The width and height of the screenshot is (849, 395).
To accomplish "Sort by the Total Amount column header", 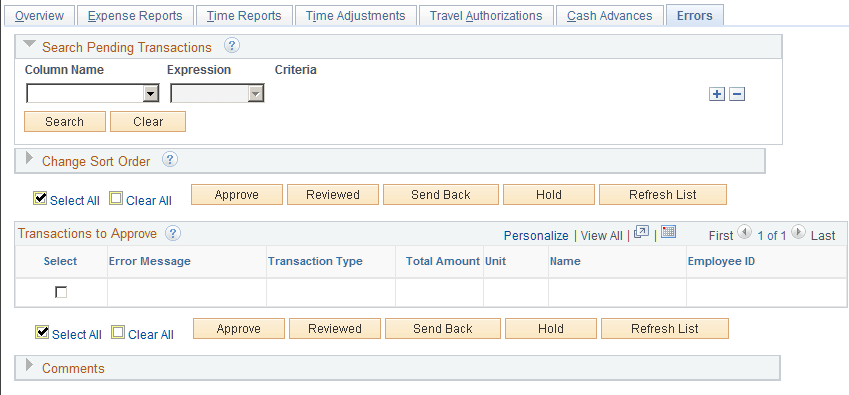I will (x=443, y=261).
